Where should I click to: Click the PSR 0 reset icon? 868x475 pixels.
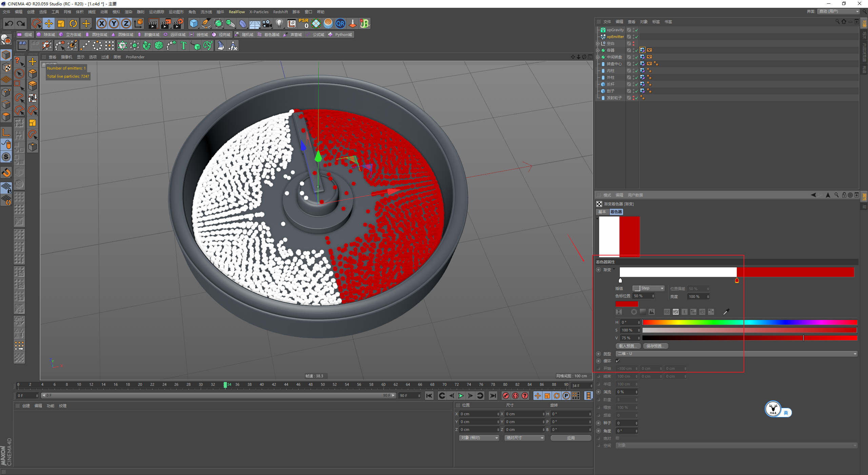(304, 23)
